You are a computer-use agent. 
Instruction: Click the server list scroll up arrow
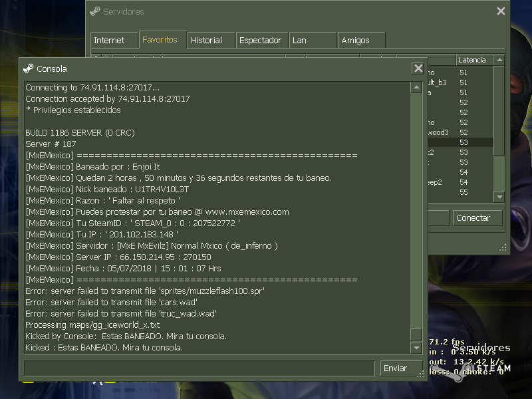tap(499, 60)
